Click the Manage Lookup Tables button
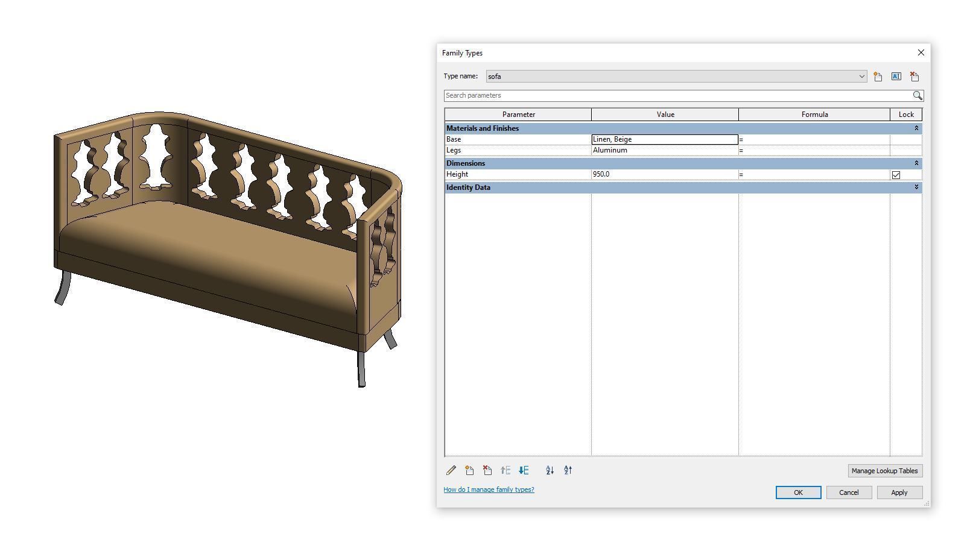 point(885,471)
